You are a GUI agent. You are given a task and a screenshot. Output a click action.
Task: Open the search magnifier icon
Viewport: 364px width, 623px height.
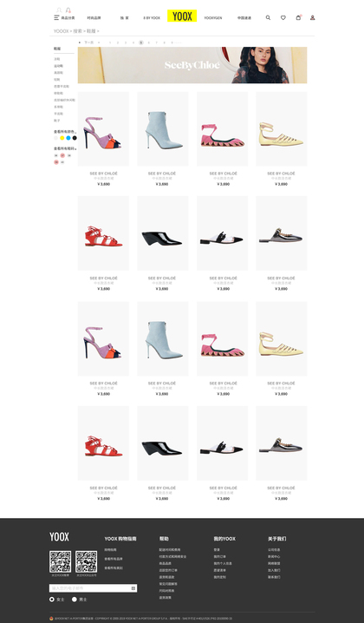point(268,17)
